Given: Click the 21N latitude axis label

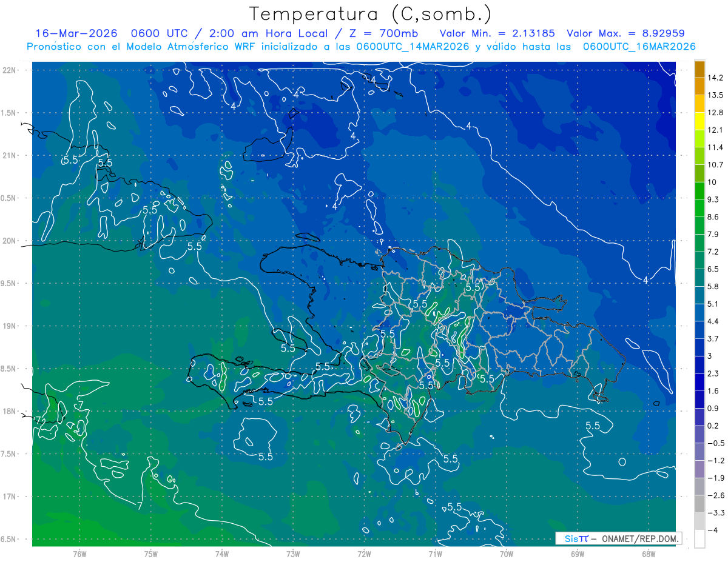Looking at the screenshot, I should tap(10, 155).
